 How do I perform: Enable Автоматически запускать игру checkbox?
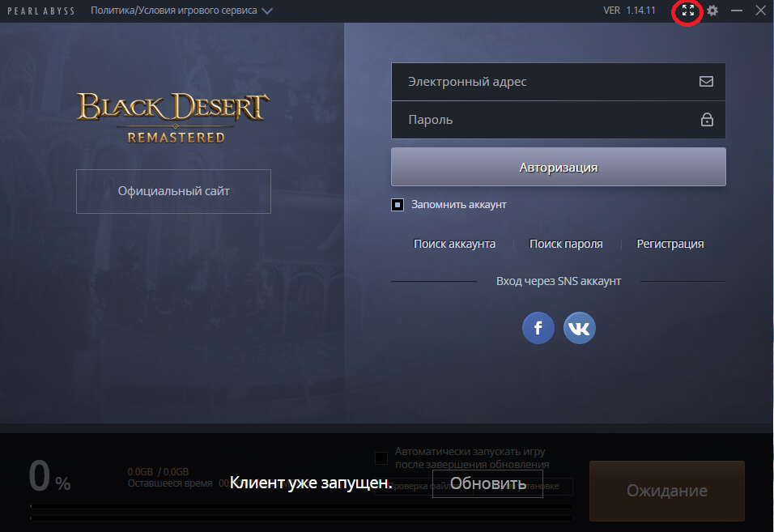pyautogui.click(x=381, y=458)
